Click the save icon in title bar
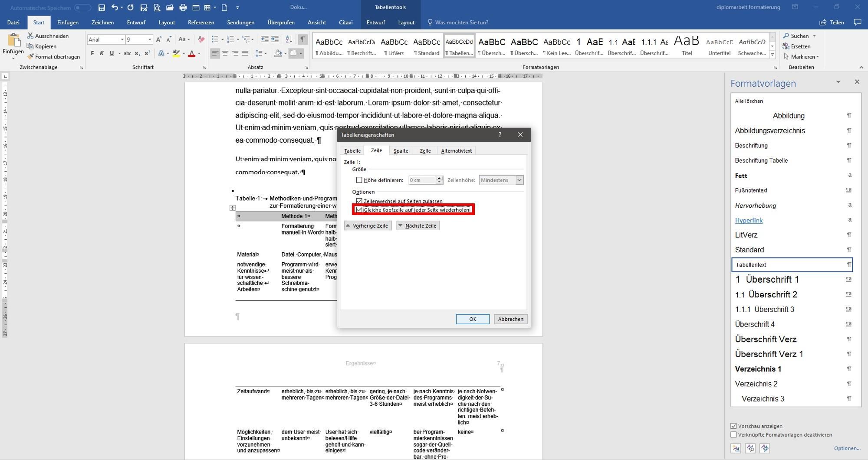 102,7
